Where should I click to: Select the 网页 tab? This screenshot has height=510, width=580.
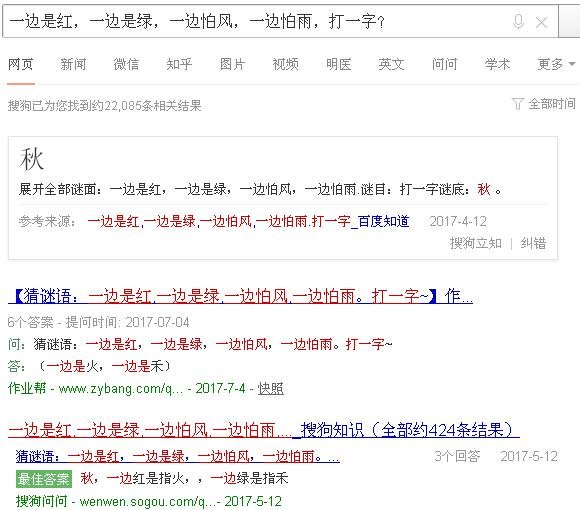[21, 64]
